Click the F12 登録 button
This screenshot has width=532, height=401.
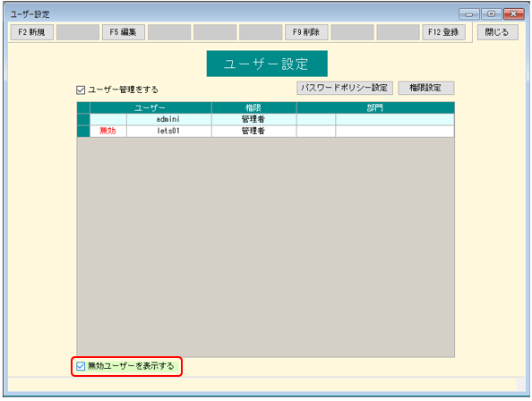point(443,32)
